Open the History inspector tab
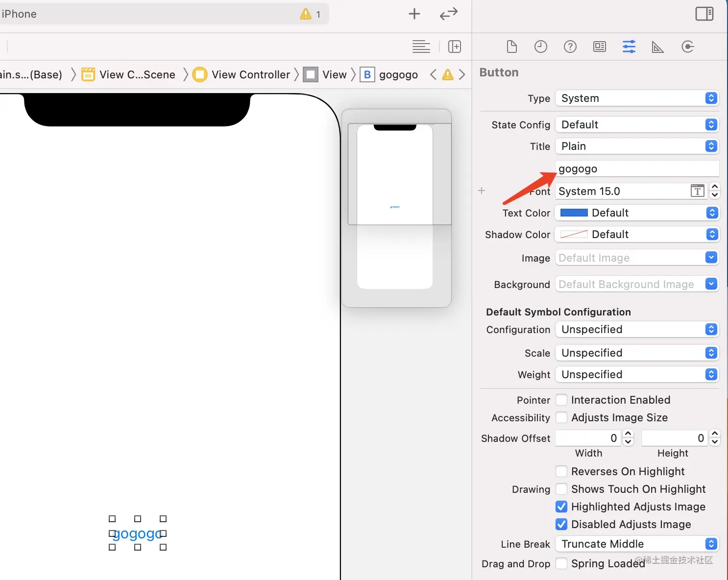Screen dimensions: 728x580 tap(541, 47)
